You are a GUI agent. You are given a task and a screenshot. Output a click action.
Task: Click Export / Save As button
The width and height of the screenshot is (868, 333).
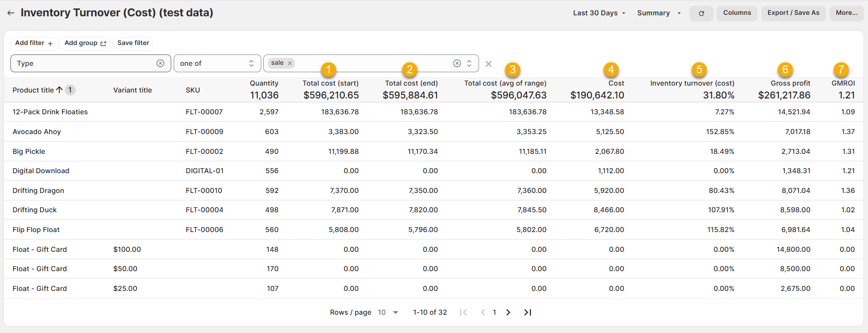coord(793,13)
